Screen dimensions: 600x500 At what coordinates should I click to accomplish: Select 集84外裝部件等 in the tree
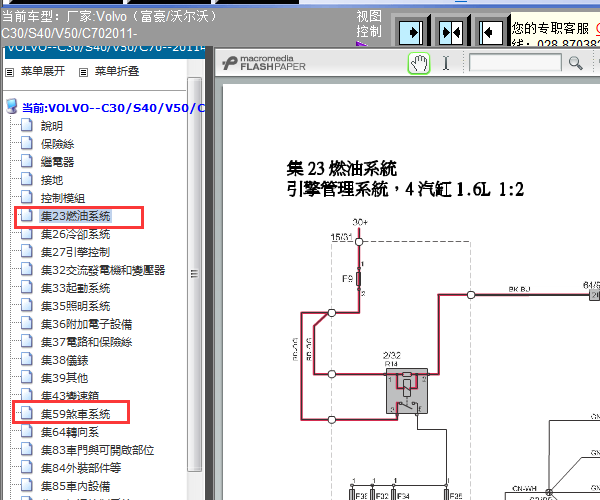coord(81,468)
